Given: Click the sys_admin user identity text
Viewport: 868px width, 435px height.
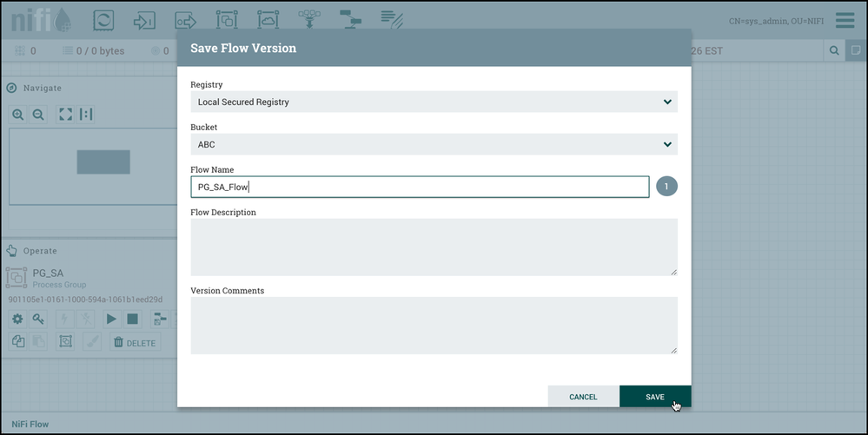Looking at the screenshot, I should 776,21.
